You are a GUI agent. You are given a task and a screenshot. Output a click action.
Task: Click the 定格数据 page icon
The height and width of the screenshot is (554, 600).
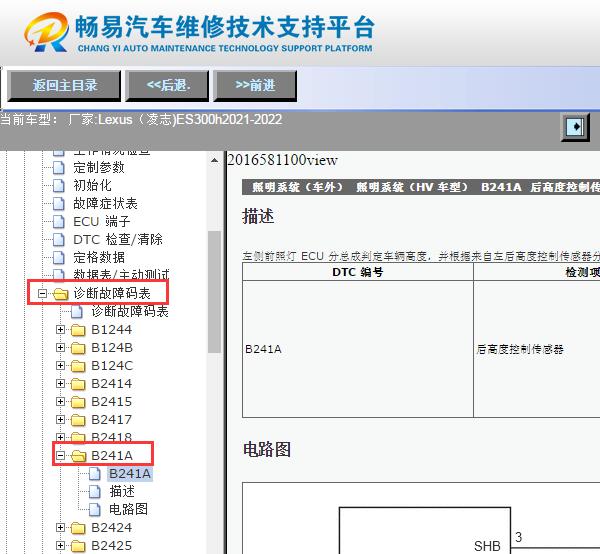point(59,257)
